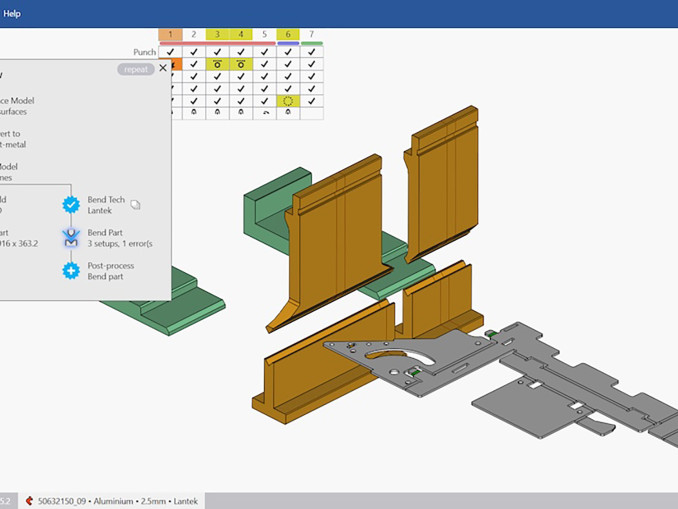Select the 'Bend Part' step label
Image resolution: width=678 pixels, height=509 pixels.
(x=105, y=232)
